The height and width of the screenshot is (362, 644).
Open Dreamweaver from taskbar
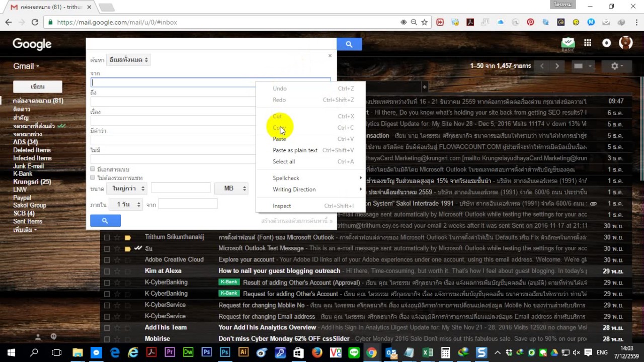tap(188, 352)
